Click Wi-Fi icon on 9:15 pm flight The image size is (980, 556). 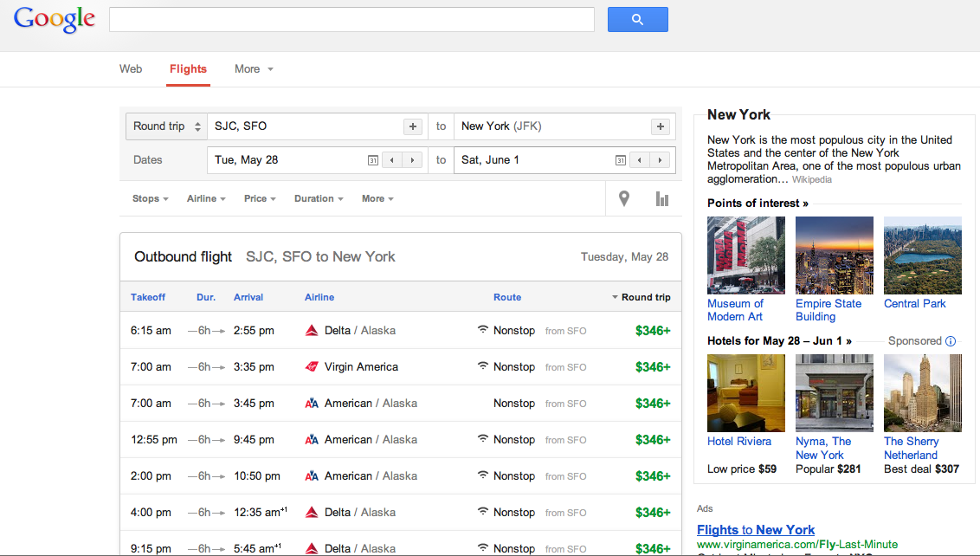[x=482, y=547]
